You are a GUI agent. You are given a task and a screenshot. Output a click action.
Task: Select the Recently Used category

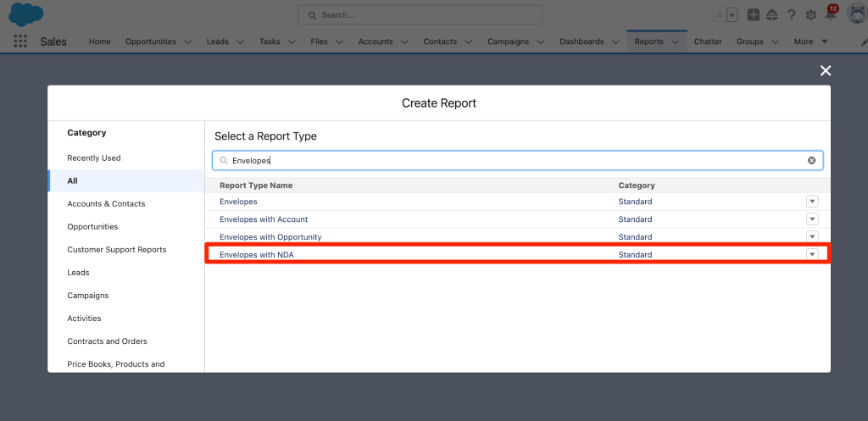[94, 158]
